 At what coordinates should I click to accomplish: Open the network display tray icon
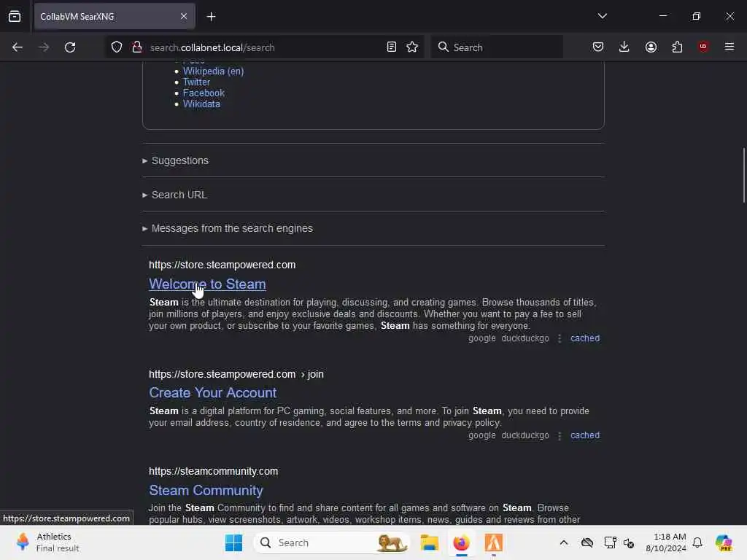point(610,542)
